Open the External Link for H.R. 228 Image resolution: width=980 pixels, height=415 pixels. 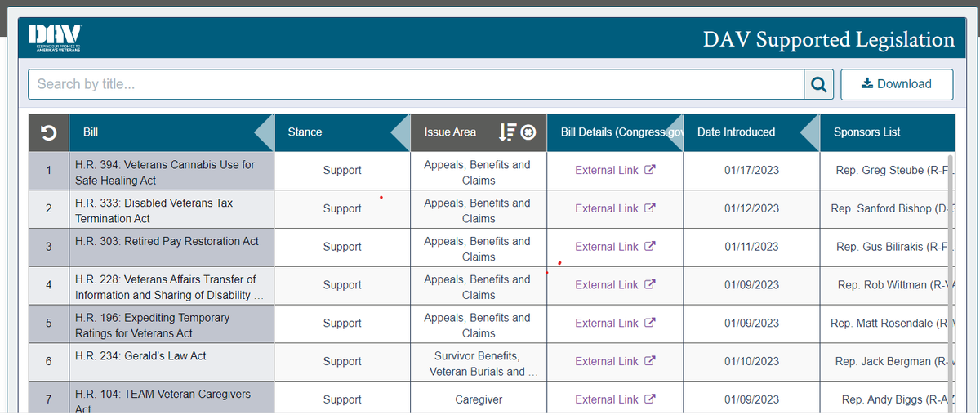[615, 285]
